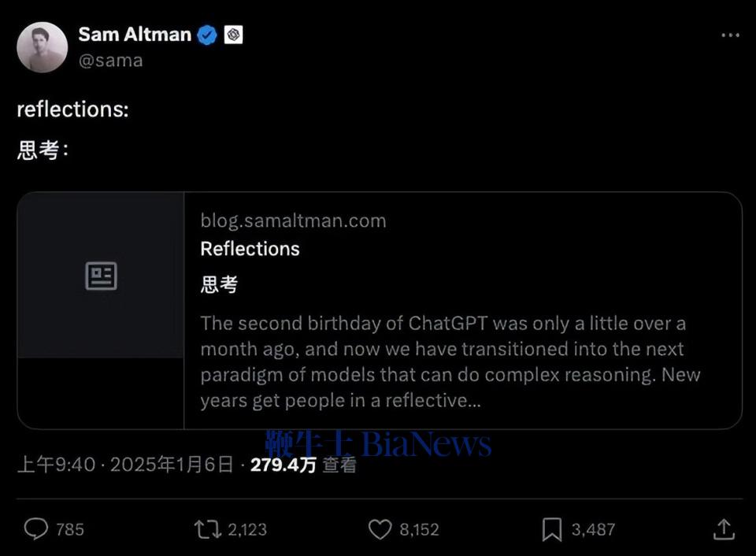This screenshot has height=556, width=756.
Task: Click the 279.4万 view count
Action: click(x=283, y=465)
